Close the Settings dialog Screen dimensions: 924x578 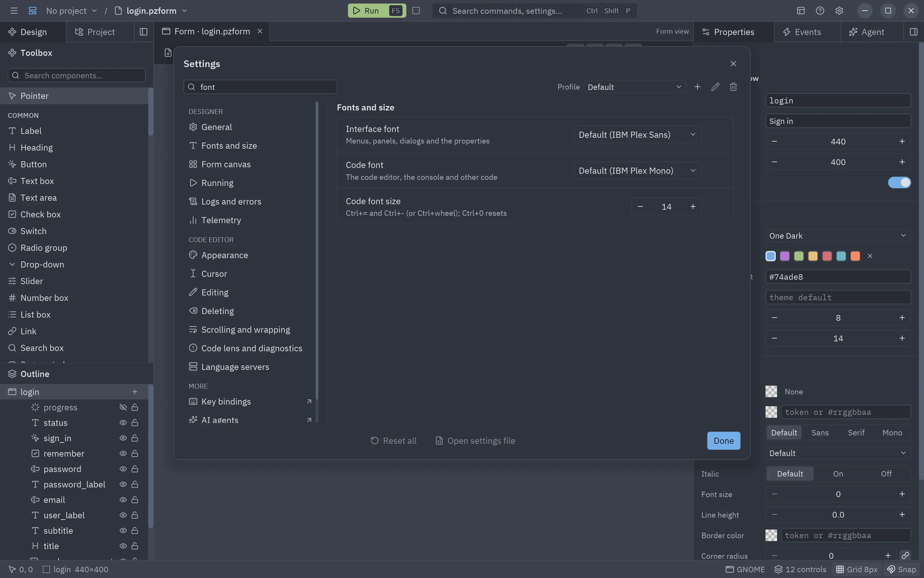tap(733, 64)
